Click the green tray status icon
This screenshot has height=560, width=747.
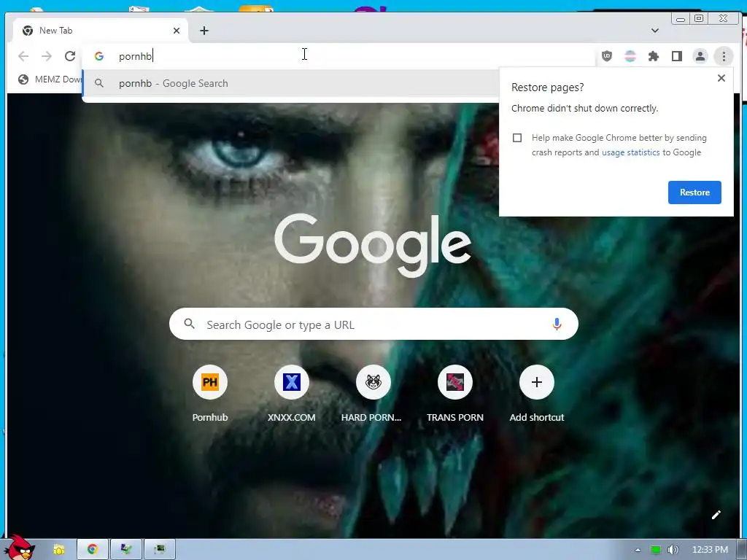pyautogui.click(x=656, y=550)
